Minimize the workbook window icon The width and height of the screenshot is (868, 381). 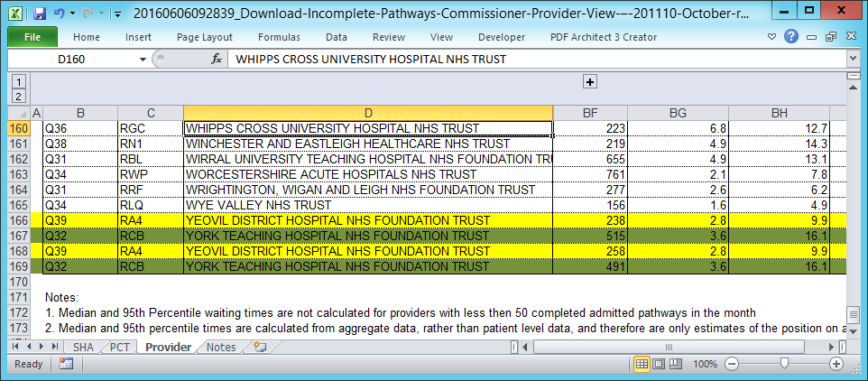(812, 37)
